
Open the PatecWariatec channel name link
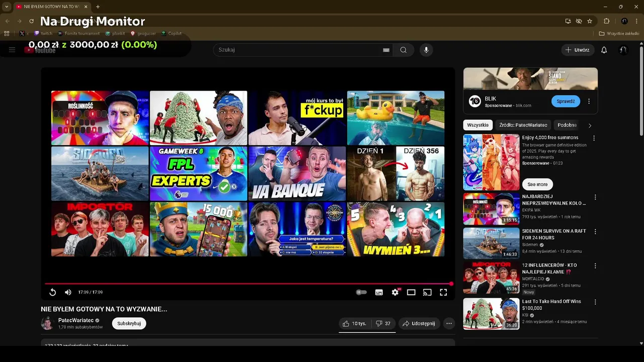tap(76, 320)
